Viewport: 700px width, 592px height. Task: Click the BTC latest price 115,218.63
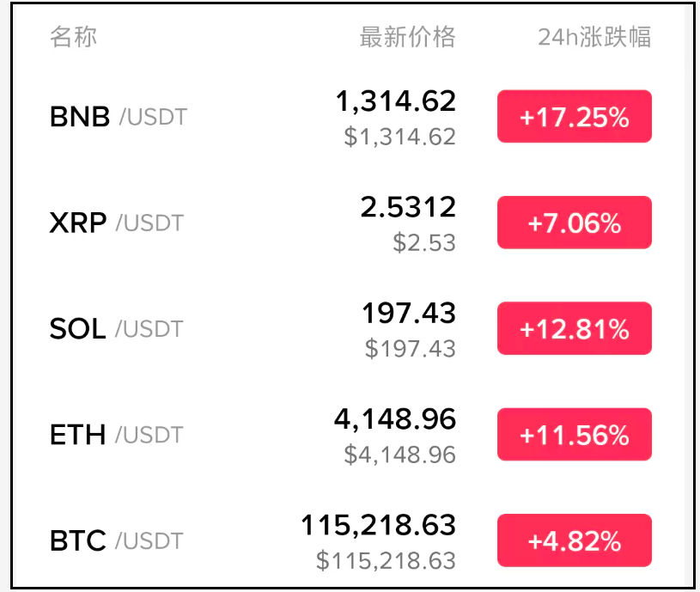pos(378,525)
